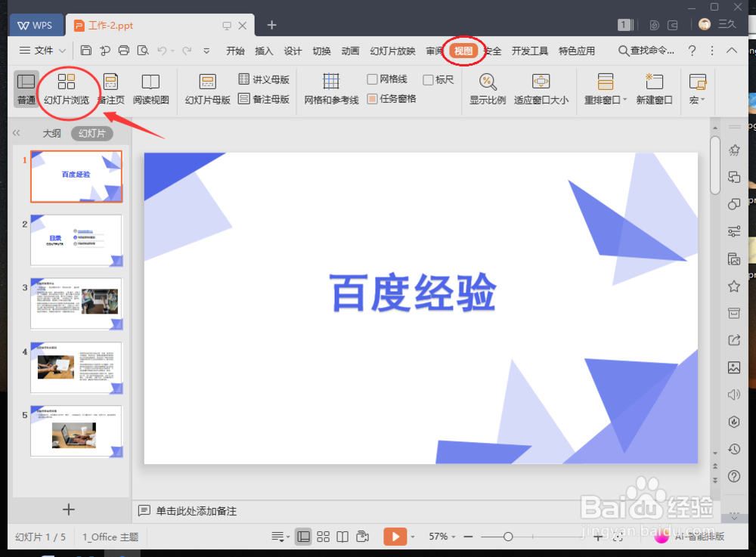Click the redo arrow icon
The image size is (756, 557).
click(187, 51)
